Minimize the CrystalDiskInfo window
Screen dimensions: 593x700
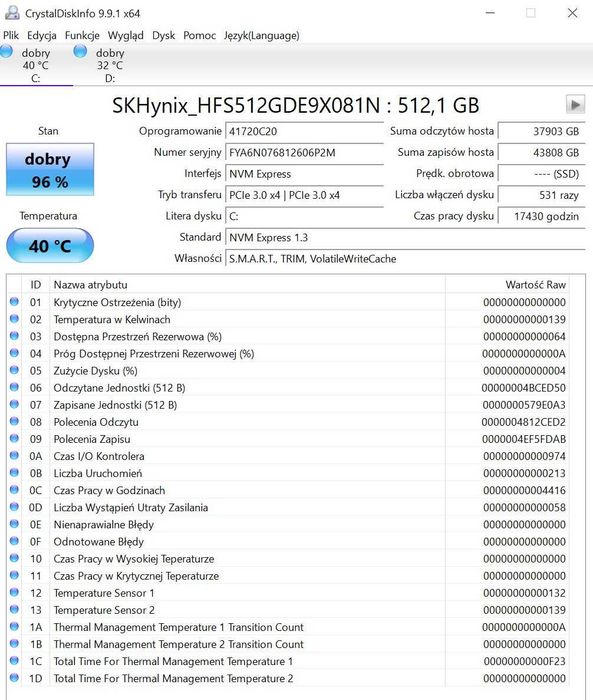490,13
